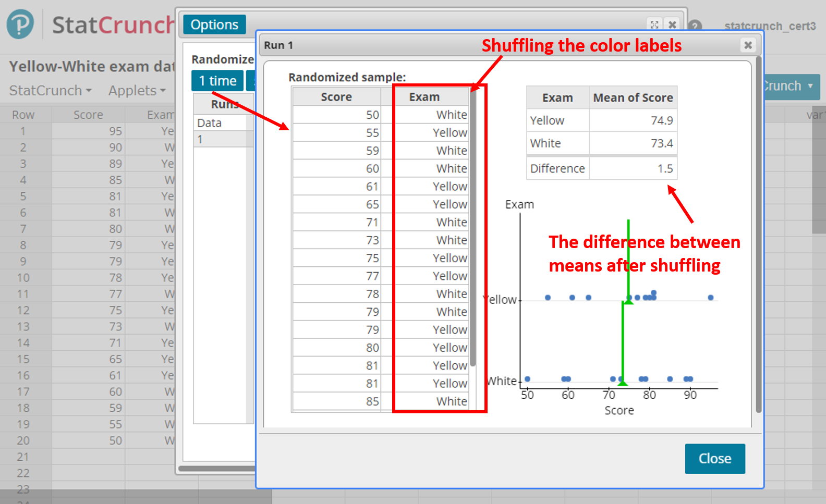Expand the Applets dropdown menu
Screen dimensions: 826x504
tap(137, 91)
